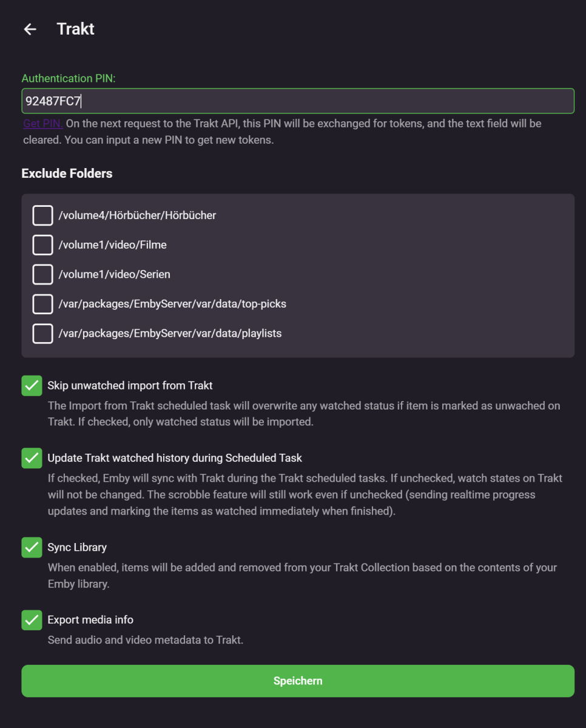This screenshot has height=728, width=586.
Task: Exclude the /volume1/video/Filme folder checkbox
Action: click(x=42, y=245)
